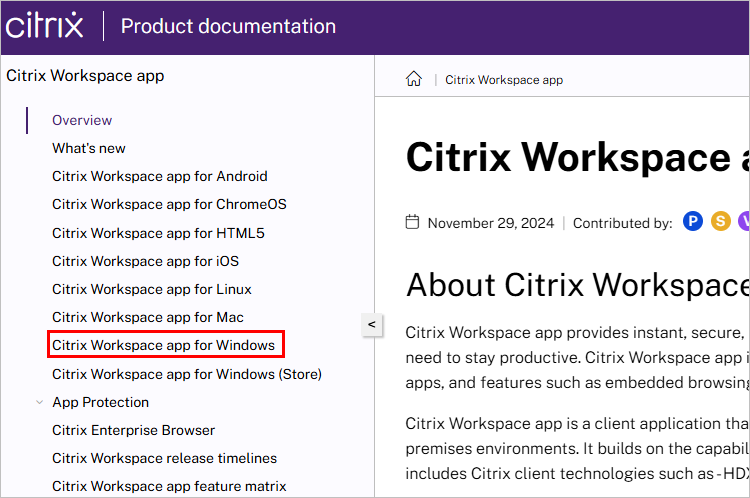Image resolution: width=750 pixels, height=498 pixels.
Task: Collapse the sidebar with the arrow button
Action: click(x=372, y=324)
